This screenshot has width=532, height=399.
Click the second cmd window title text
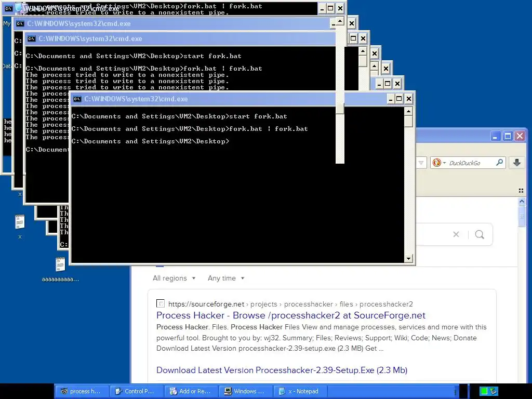point(79,24)
